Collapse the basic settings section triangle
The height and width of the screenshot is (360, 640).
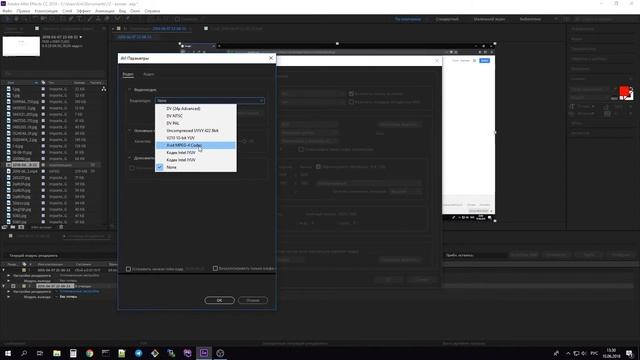pos(130,131)
